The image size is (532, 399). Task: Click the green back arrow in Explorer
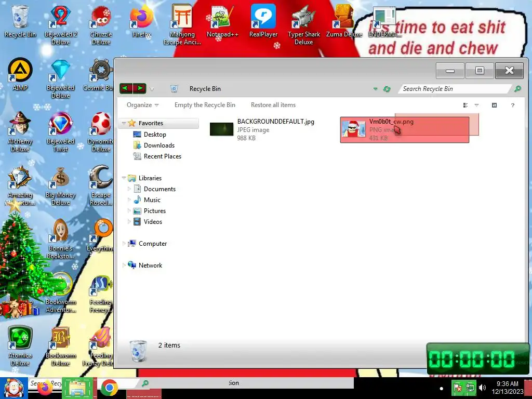[126, 88]
